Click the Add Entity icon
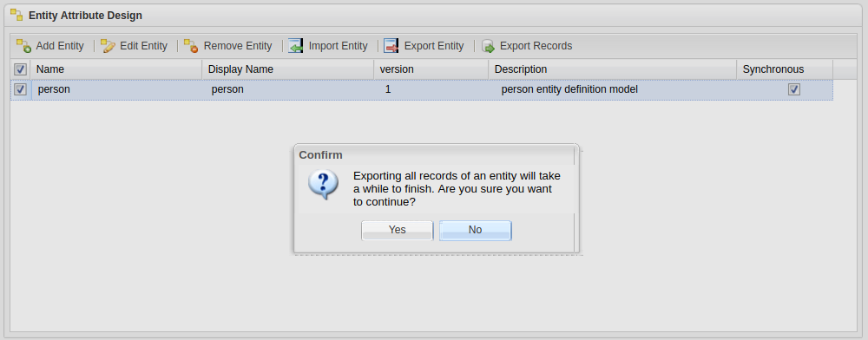This screenshot has height=340, width=868. tap(23, 46)
